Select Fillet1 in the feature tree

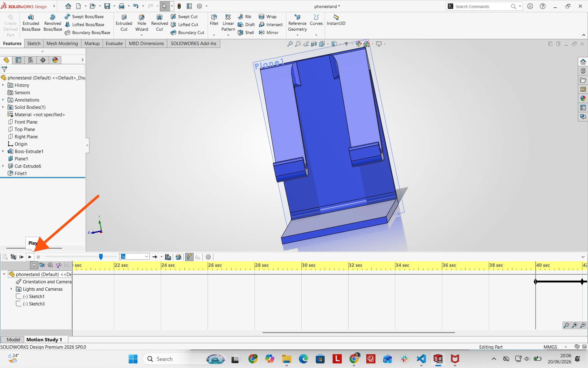pyautogui.click(x=21, y=173)
